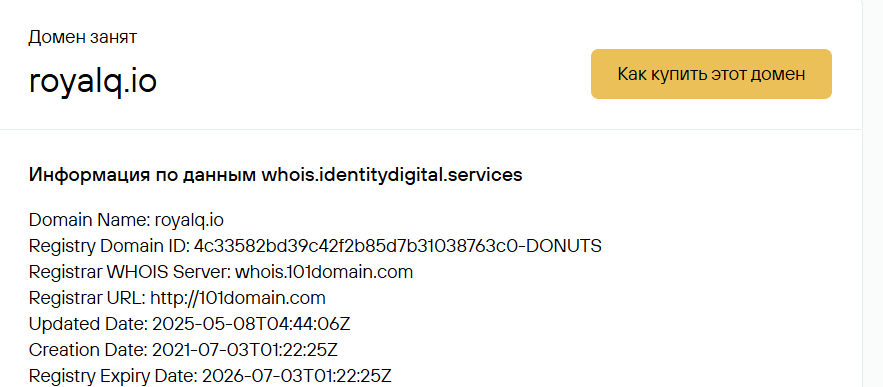Viewport: 883px width, 387px height.
Task: Select the 2021-07-03T01:22:25Z creation timestamp
Action: [245, 350]
